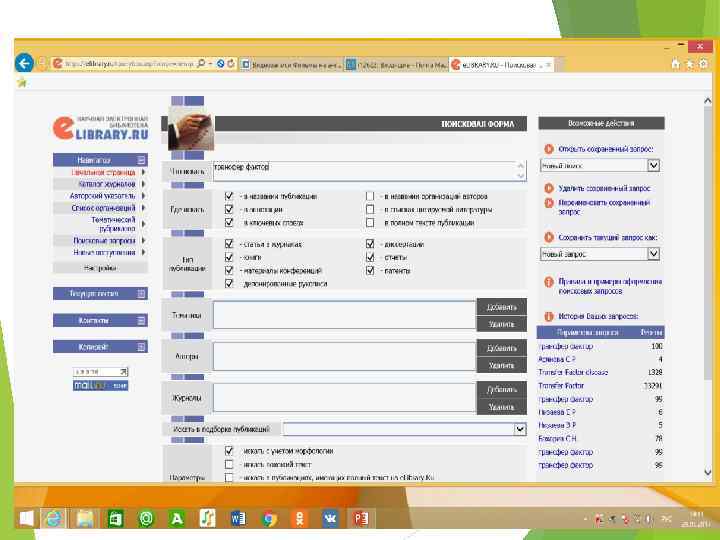This screenshot has height=540, width=720.
Task: Toggle search in publication titles checkbox
Action: (x=229, y=196)
